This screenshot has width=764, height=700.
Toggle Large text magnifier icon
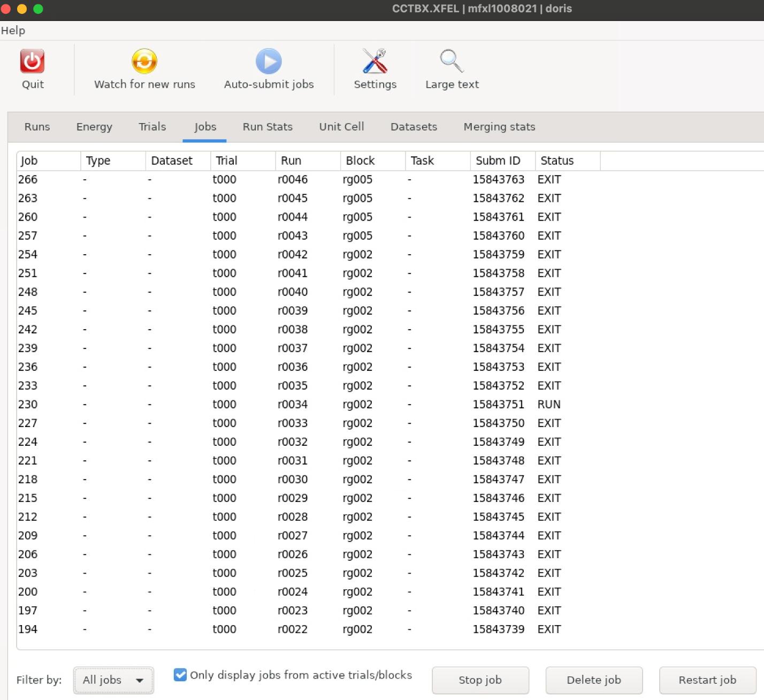pyautogui.click(x=452, y=61)
